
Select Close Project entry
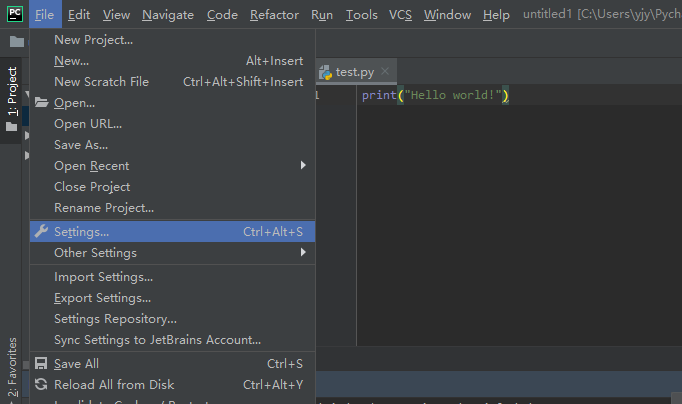tap(172, 187)
